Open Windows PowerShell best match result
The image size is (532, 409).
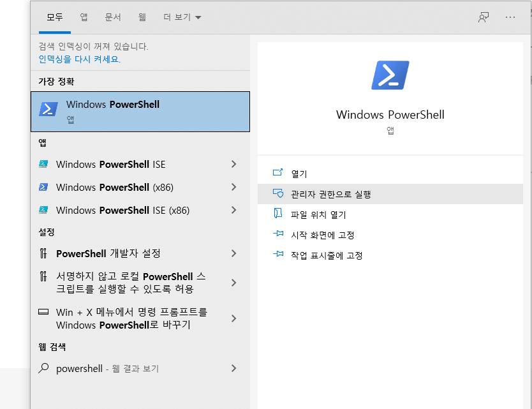point(140,111)
